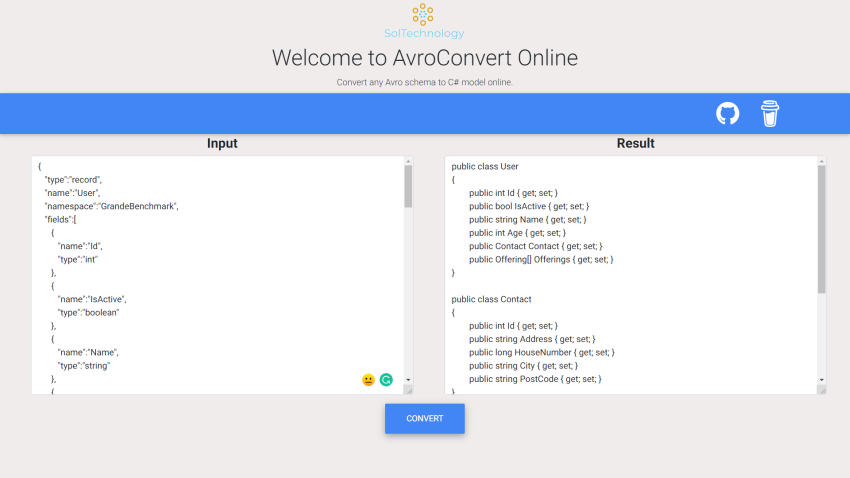The width and height of the screenshot is (850, 478).
Task: Click the Buy Me a Coffee cup icon
Action: [770, 114]
